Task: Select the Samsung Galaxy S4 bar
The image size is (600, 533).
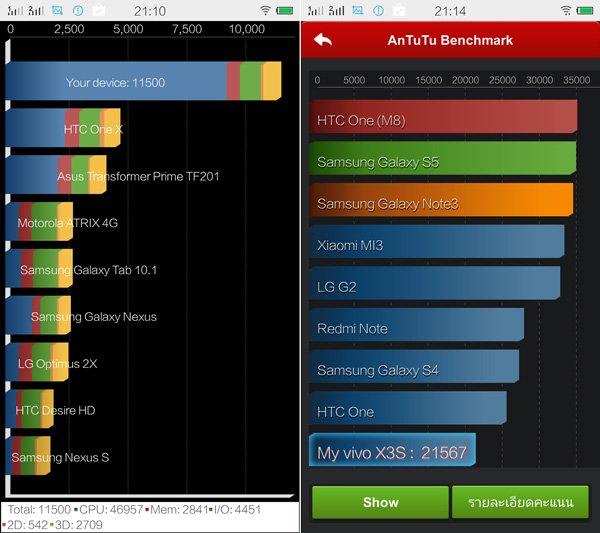Action: [x=414, y=367]
